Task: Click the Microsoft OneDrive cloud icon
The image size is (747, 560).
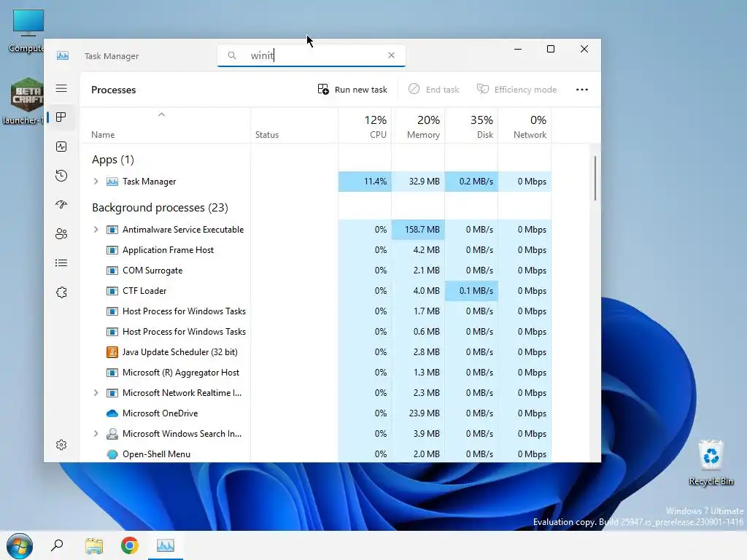Action: (112, 413)
